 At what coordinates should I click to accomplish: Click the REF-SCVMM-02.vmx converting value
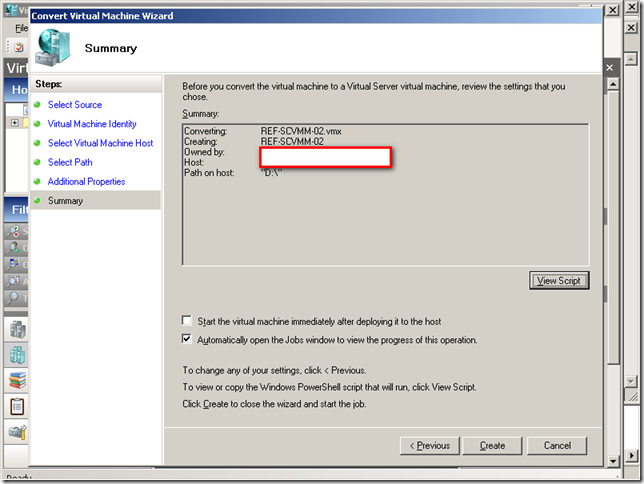click(301, 131)
